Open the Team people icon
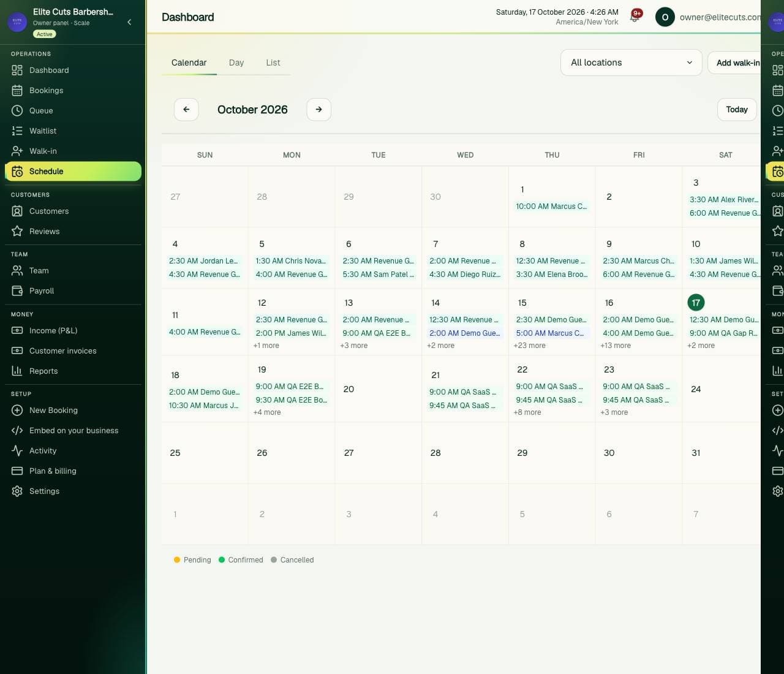The image size is (784, 674). pos(17,271)
